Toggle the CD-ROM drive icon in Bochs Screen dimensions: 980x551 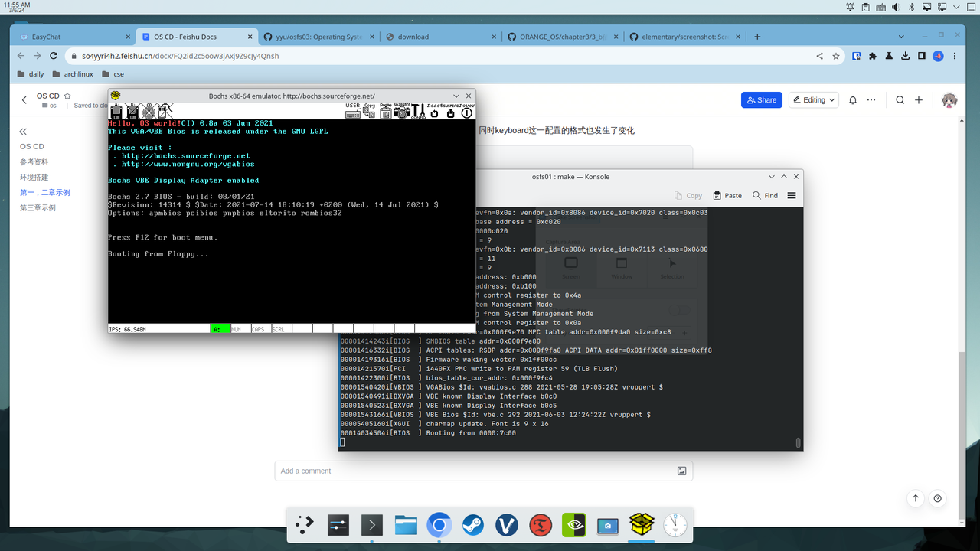pyautogui.click(x=149, y=112)
